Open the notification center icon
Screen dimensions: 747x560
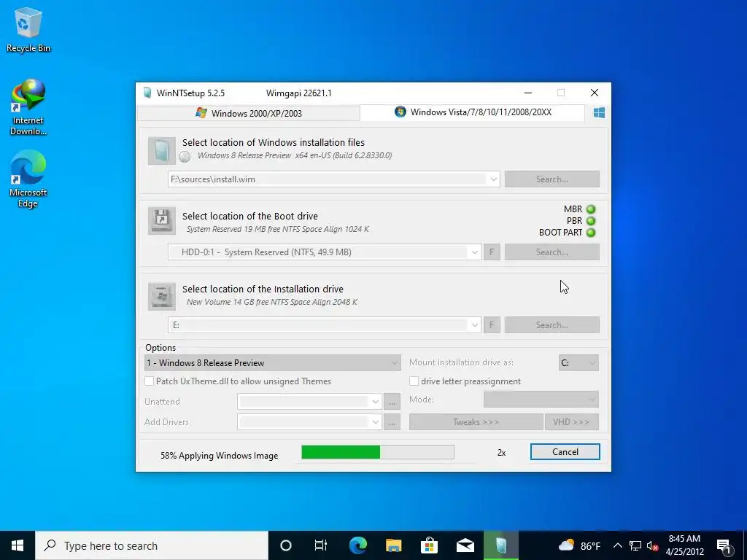coord(724,545)
